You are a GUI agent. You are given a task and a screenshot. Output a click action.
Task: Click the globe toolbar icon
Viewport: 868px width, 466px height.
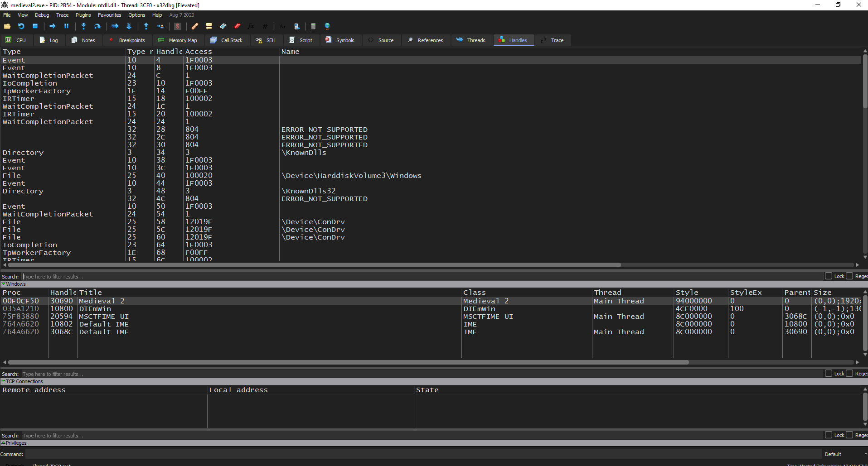pos(327,26)
